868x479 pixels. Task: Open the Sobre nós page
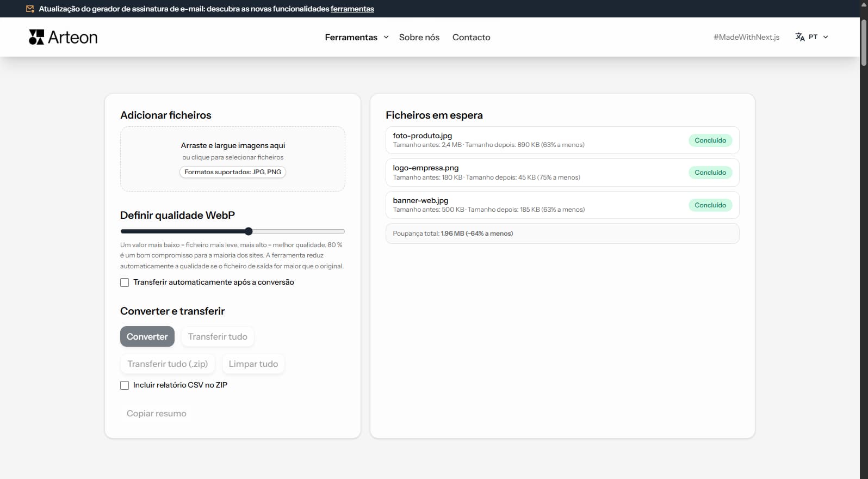[419, 37]
